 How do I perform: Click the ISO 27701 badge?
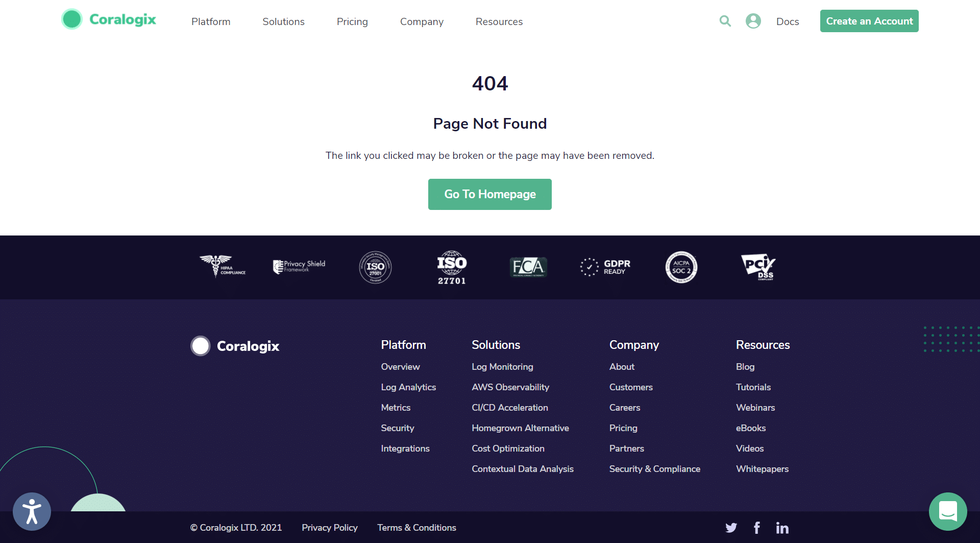coord(452,267)
